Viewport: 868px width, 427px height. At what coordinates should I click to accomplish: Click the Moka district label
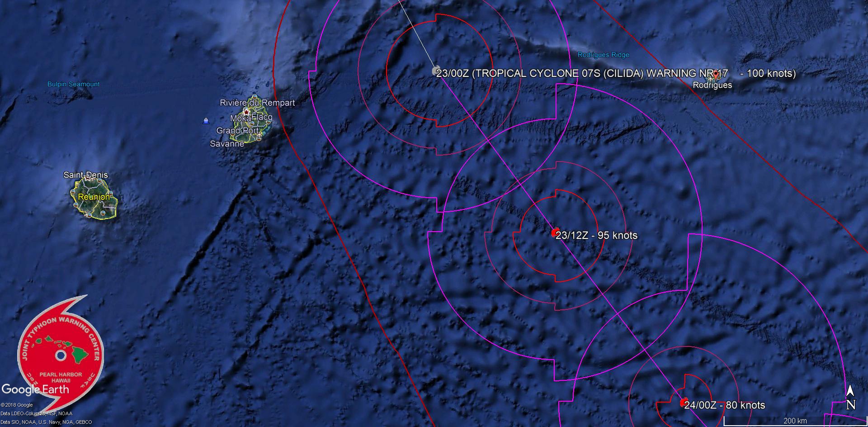241,118
